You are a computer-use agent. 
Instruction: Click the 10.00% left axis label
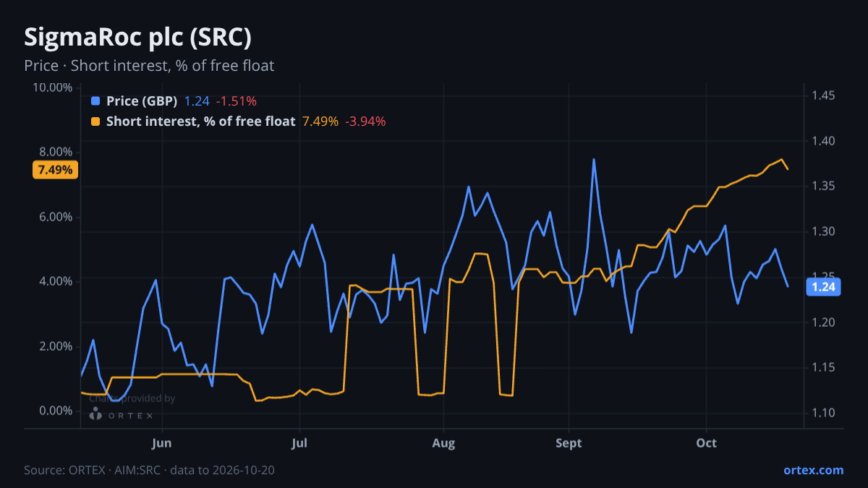52,87
